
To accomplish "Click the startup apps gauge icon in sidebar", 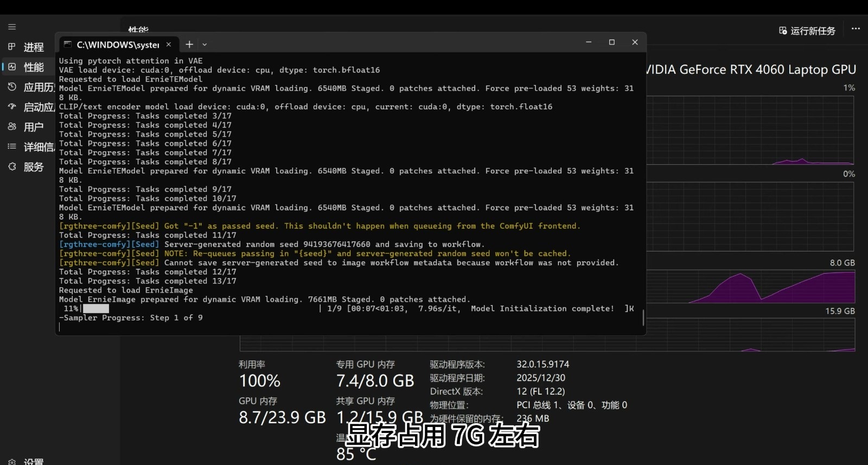I will click(x=12, y=107).
